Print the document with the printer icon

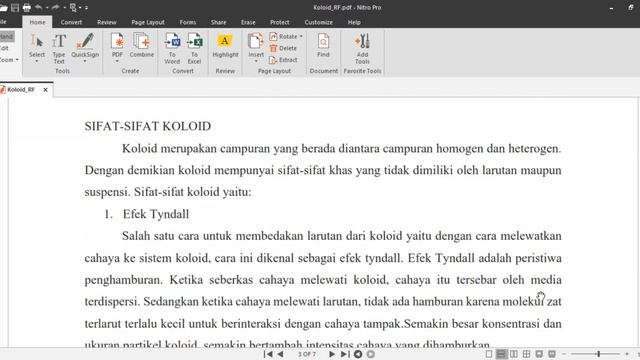tap(27, 7)
